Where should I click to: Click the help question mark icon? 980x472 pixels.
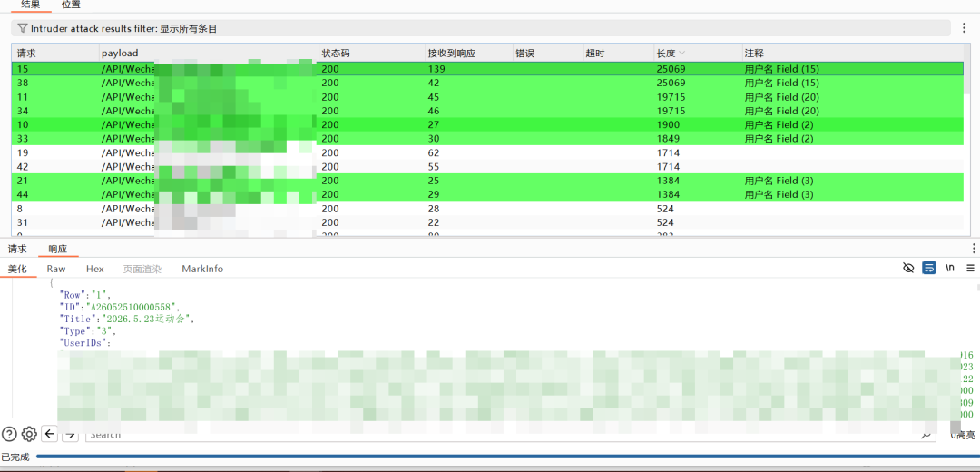pos(9,433)
